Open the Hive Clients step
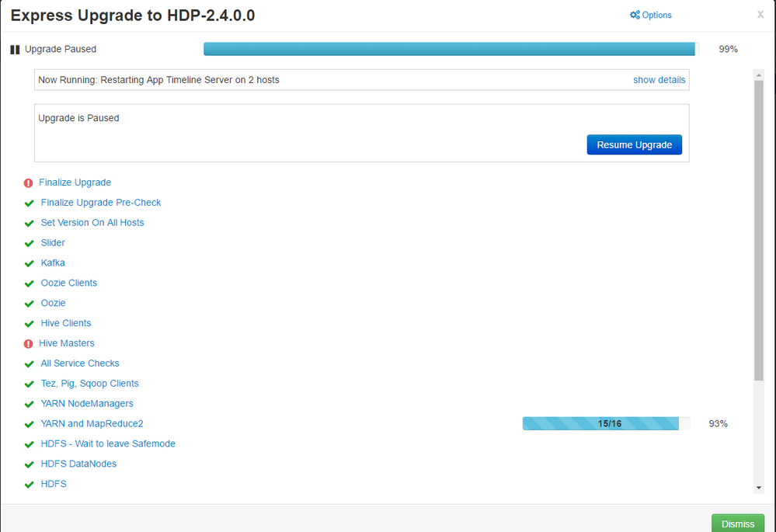The width and height of the screenshot is (776, 532). click(66, 323)
